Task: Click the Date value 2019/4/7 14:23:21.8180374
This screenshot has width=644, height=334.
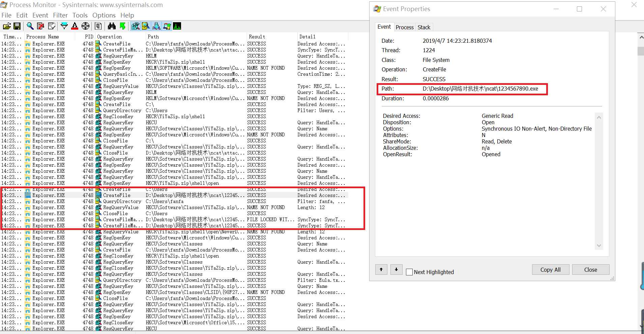Action: pyautogui.click(x=457, y=41)
